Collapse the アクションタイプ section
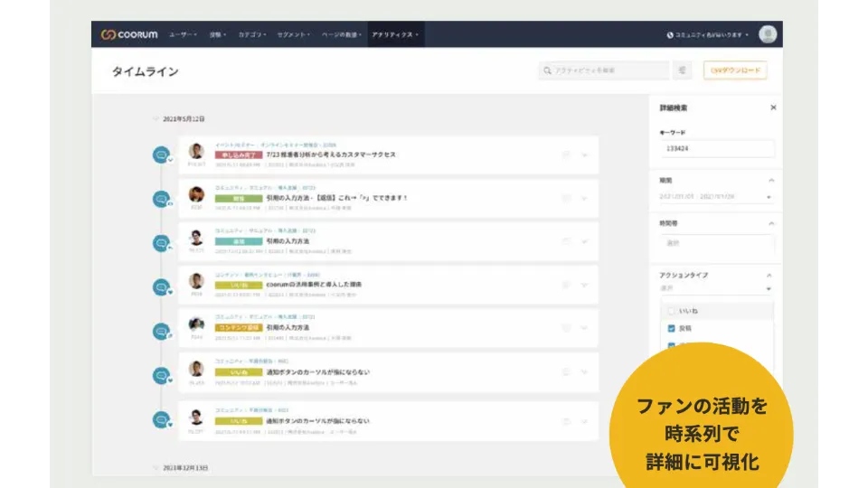 click(769, 275)
